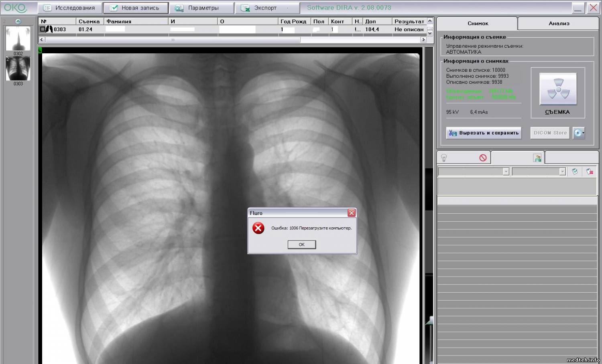This screenshot has height=364, width=602.
Task: Click the lungs icon in row 0303
Action: [49, 29]
